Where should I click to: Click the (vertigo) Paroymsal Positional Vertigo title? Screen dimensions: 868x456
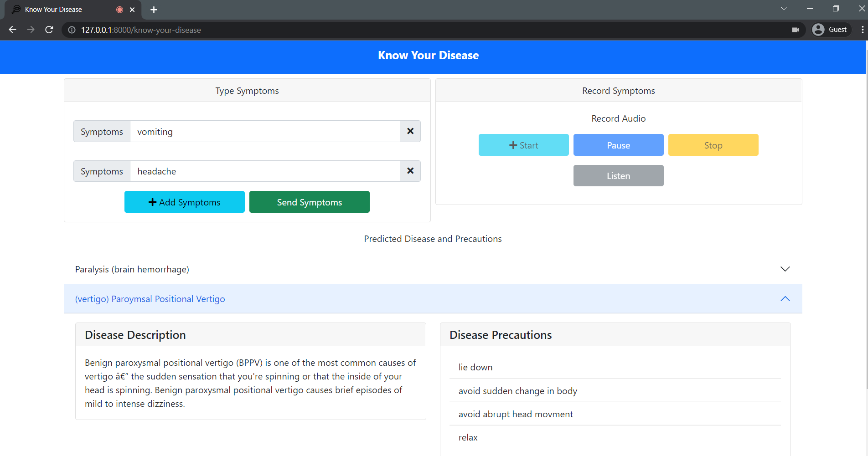[150, 299]
